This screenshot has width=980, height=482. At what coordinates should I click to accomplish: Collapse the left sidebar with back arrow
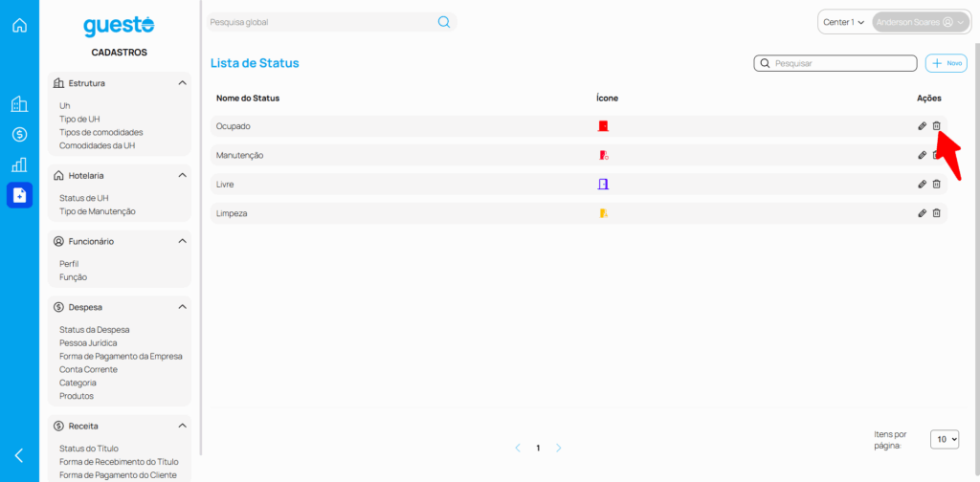19,455
